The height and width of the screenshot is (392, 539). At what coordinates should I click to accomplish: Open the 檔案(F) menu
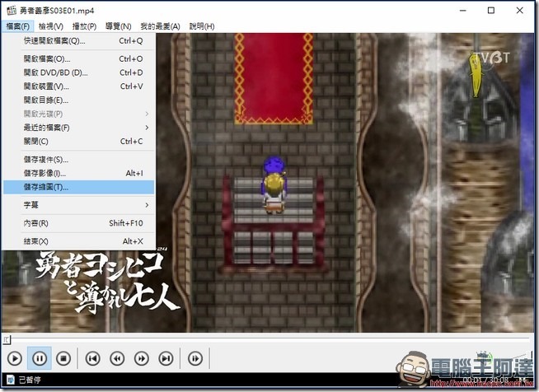(18, 26)
